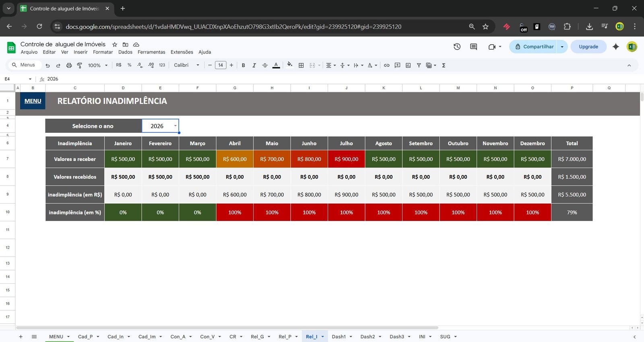Select the paint format tool
Screen dimensions: 644x342
pos(79,65)
